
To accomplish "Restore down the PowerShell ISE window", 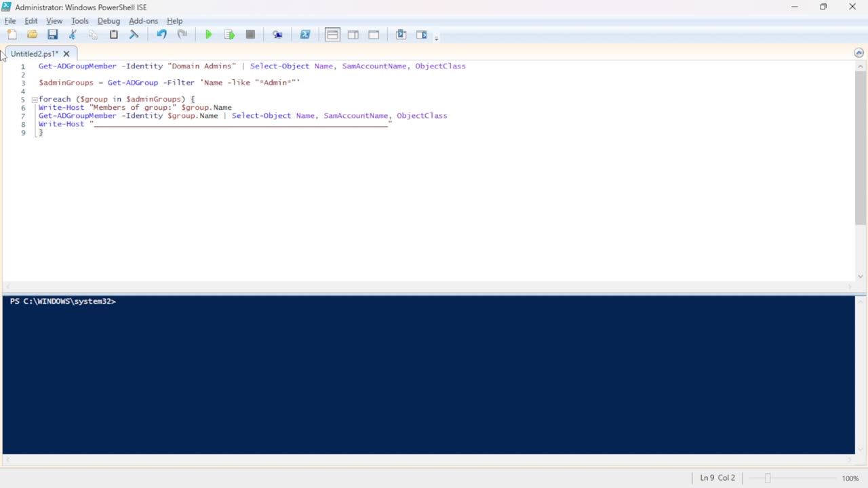I will [x=823, y=7].
